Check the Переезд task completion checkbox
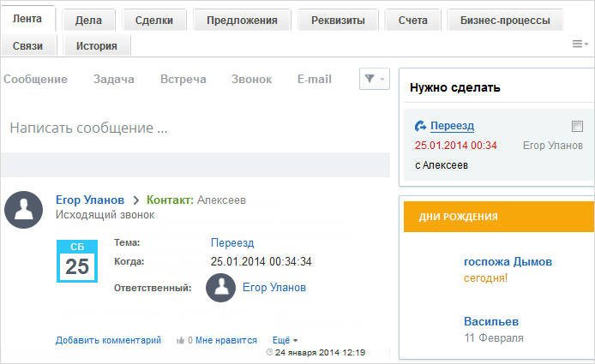 [577, 126]
